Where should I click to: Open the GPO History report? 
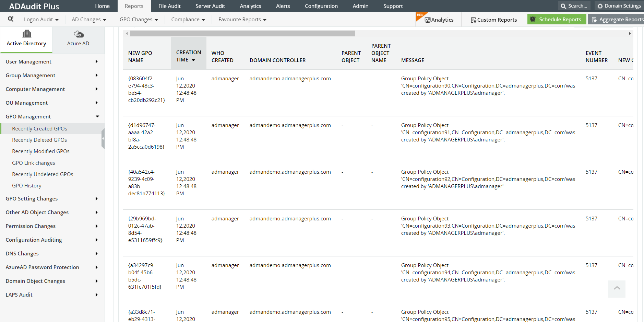coord(27,185)
